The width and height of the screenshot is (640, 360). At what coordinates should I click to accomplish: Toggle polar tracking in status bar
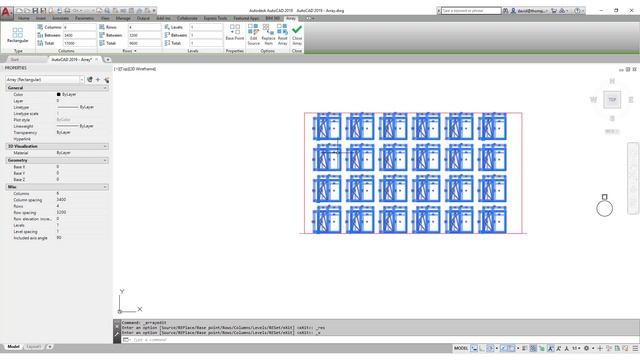coord(490,348)
